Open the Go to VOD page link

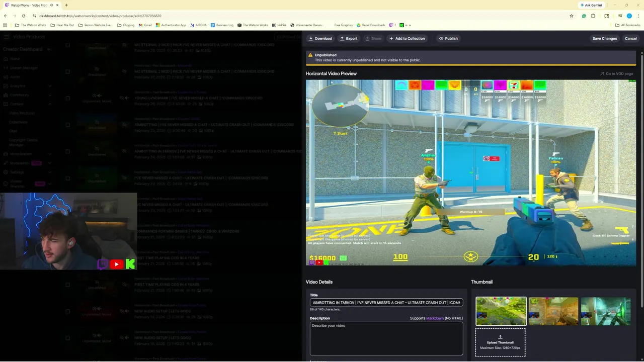coord(616,73)
